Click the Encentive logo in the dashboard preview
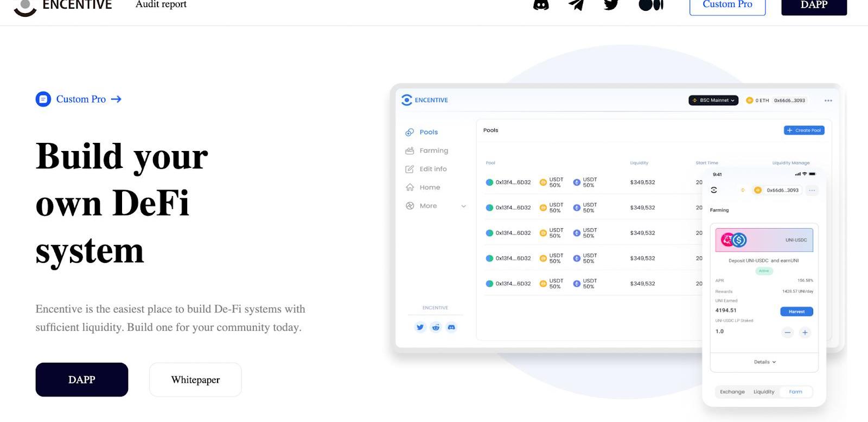 click(425, 100)
